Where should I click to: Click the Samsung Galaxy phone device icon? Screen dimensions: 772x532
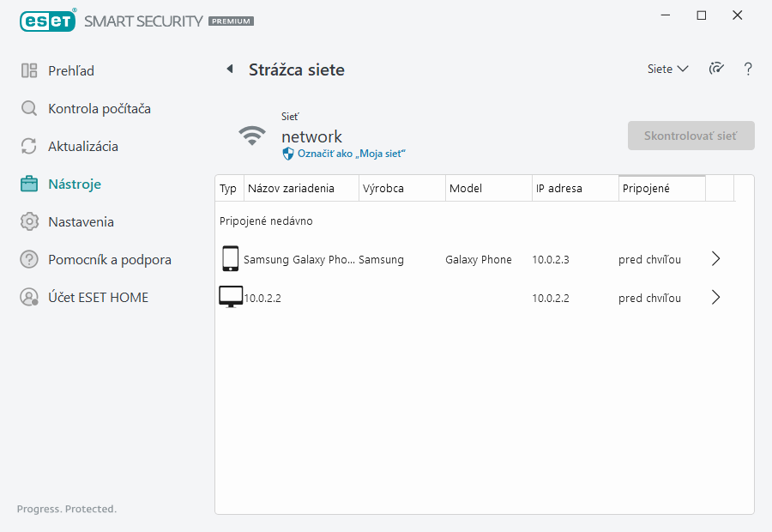(230, 259)
